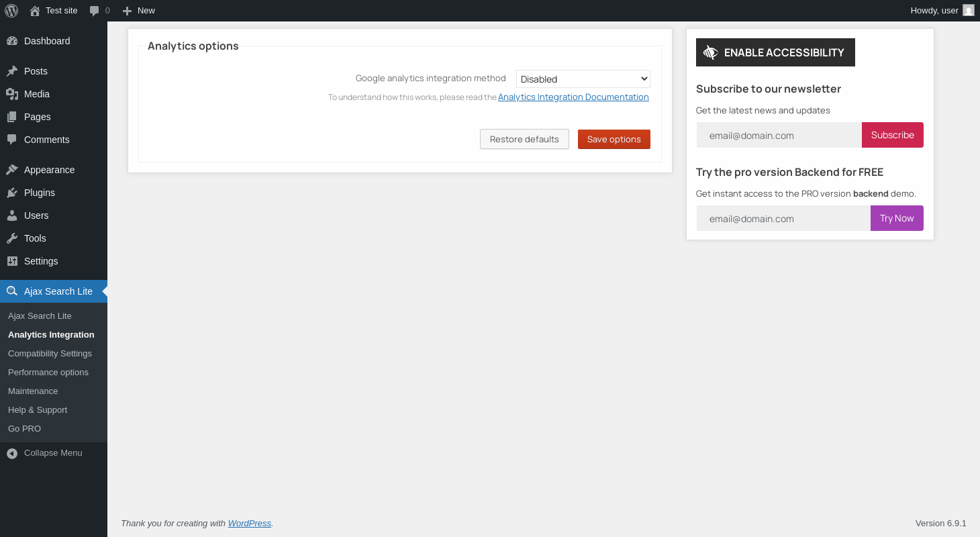Open the Google analytics integration method dropdown
Viewport: 980px width, 537px height.
(x=583, y=79)
